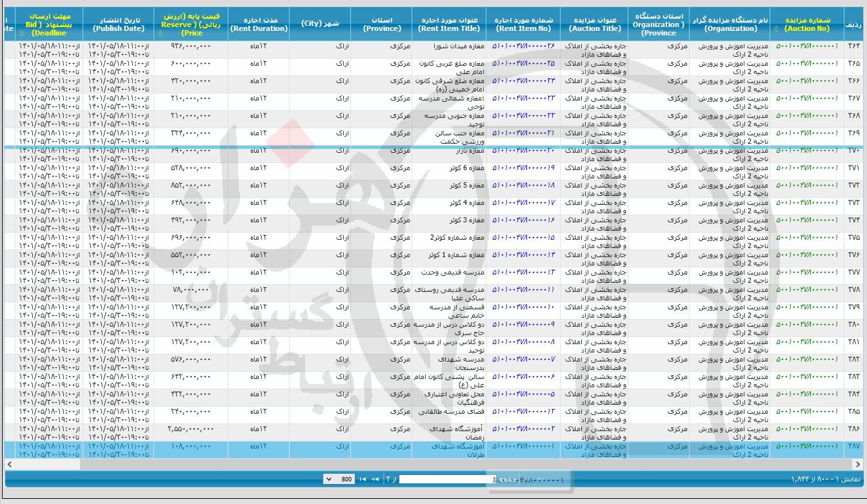This screenshot has height=504, width=867.
Task: Open Rent Item No link for مغازه 4 کوثر
Action: (523, 202)
